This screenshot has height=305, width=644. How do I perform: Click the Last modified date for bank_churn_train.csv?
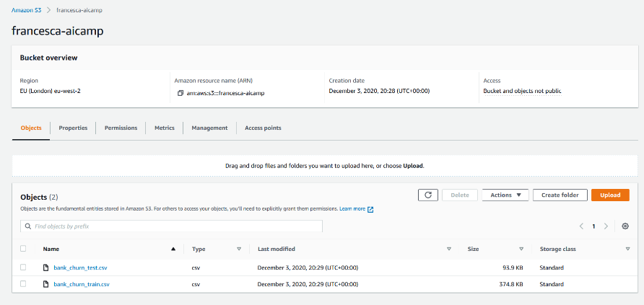(308, 284)
